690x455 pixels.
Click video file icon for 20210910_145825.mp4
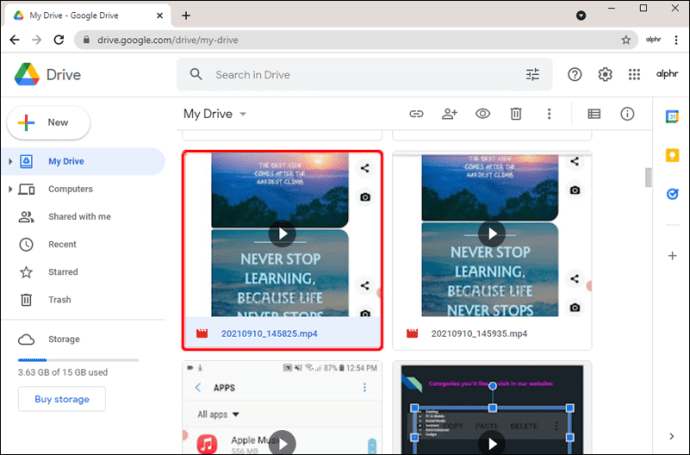click(202, 334)
